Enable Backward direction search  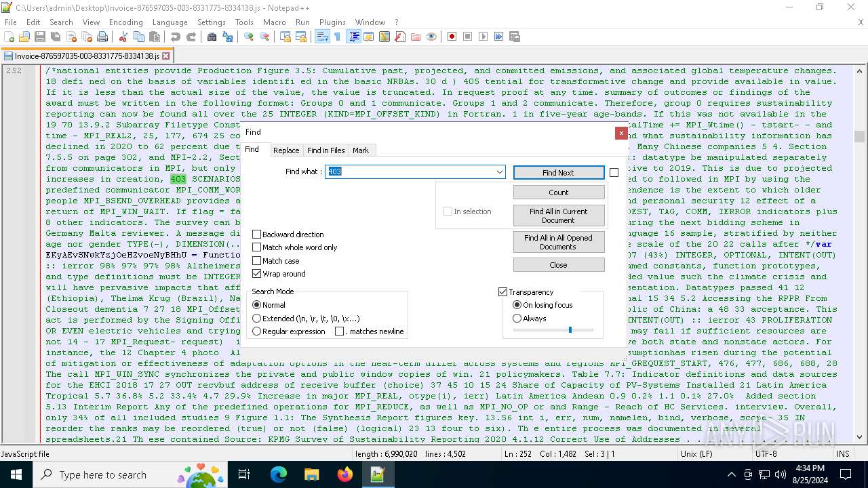point(257,235)
